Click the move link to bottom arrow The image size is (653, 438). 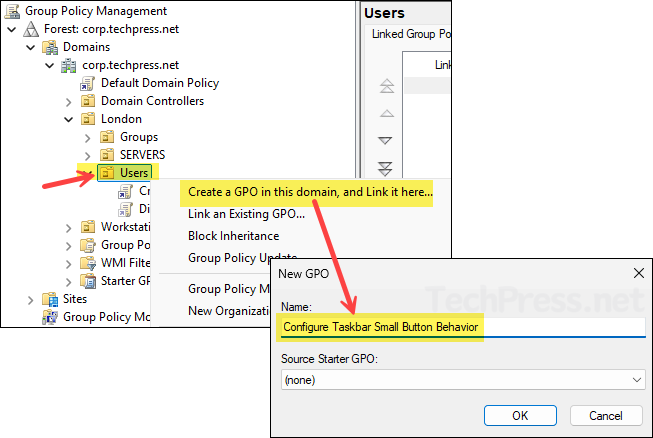[x=386, y=167]
